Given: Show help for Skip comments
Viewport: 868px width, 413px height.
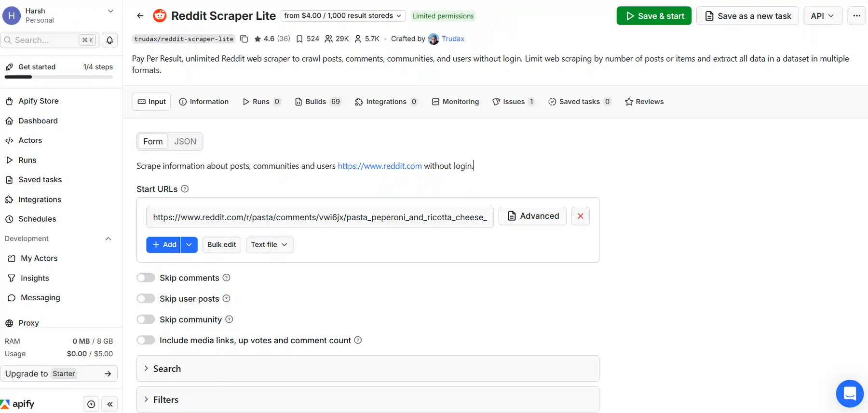Looking at the screenshot, I should 226,278.
